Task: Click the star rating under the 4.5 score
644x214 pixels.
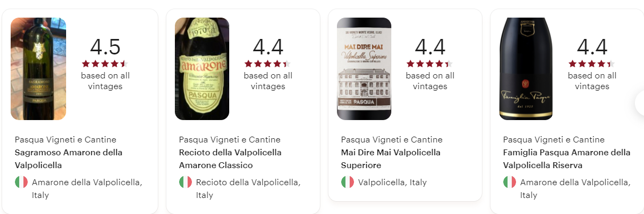Action: pyautogui.click(x=105, y=64)
